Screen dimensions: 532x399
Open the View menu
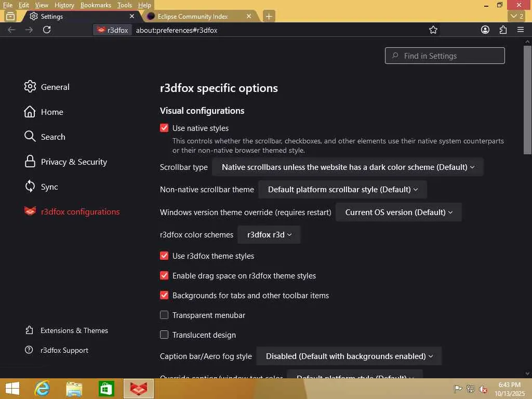[x=42, y=5]
